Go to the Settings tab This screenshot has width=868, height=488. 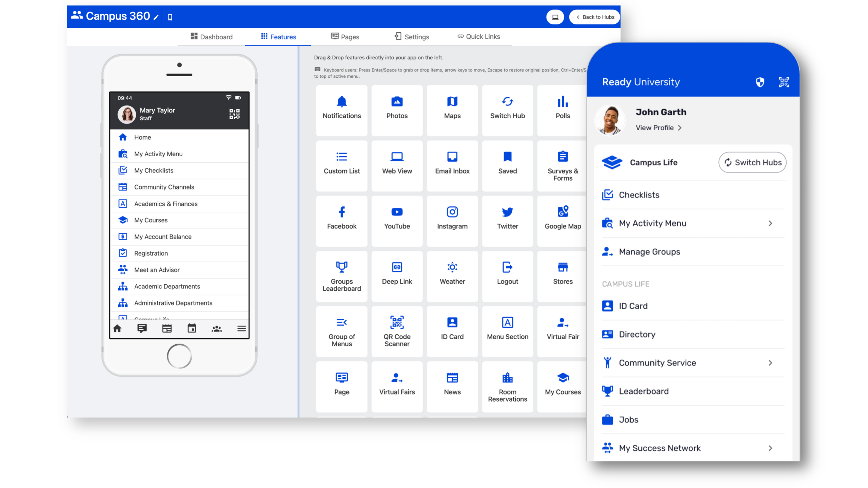(412, 37)
